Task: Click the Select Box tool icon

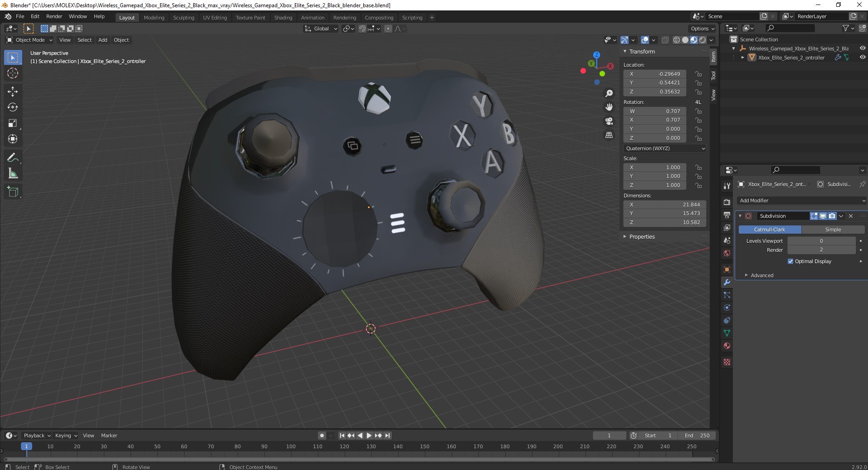Action: coord(13,57)
